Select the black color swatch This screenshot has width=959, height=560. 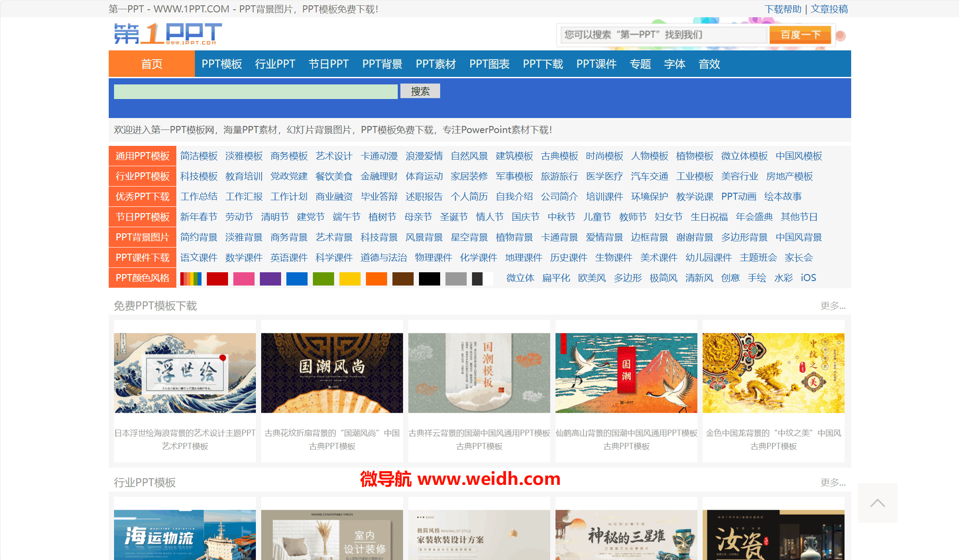coord(430,278)
